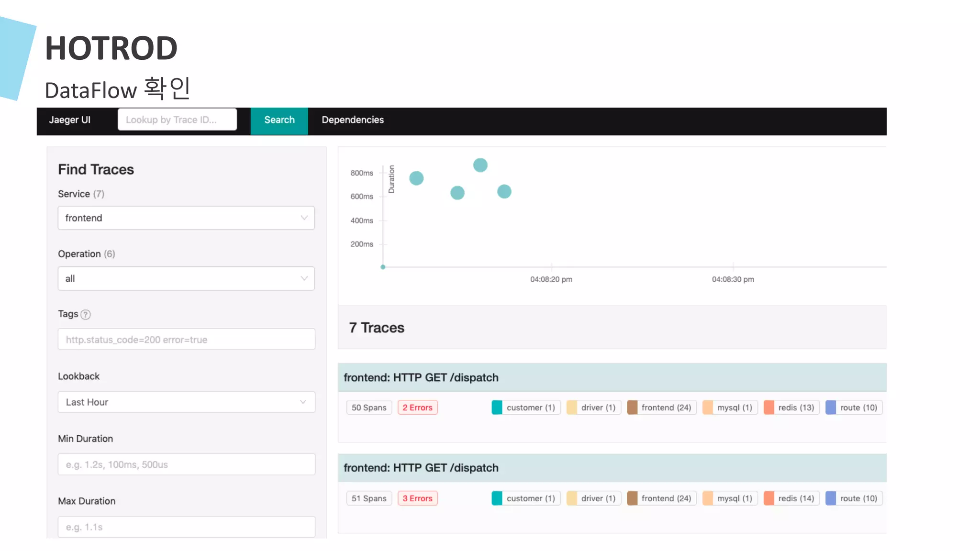Click the Lookback dropdown chevron arrow
980x551 pixels.
303,402
